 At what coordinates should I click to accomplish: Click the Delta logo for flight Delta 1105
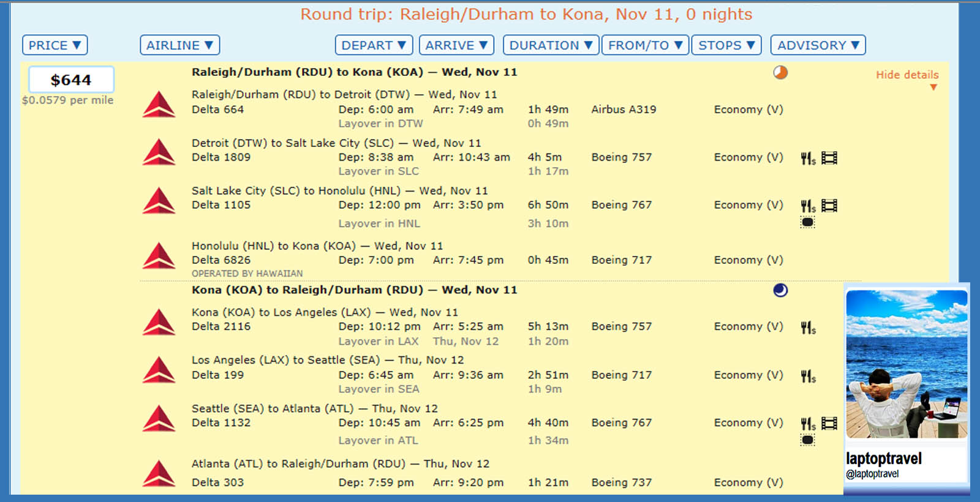point(159,200)
